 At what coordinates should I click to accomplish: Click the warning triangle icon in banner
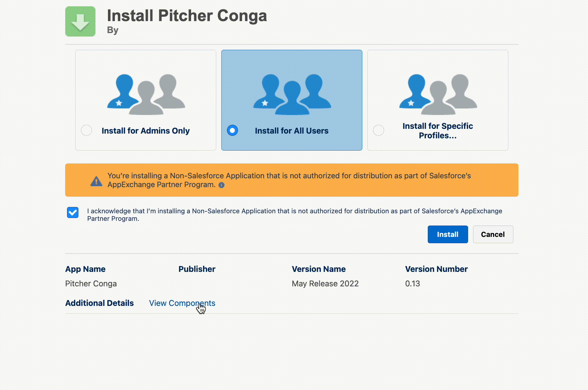point(96,181)
